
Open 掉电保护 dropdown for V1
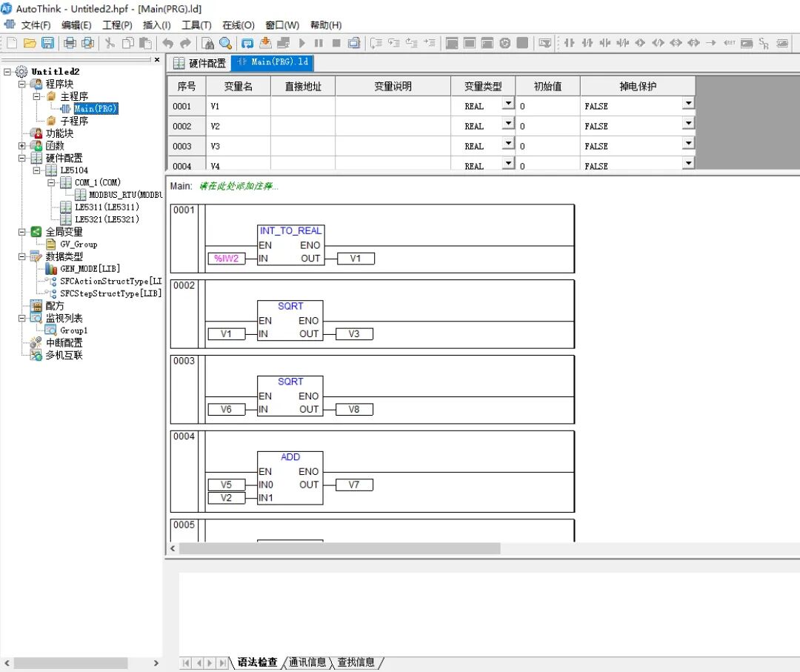688,104
